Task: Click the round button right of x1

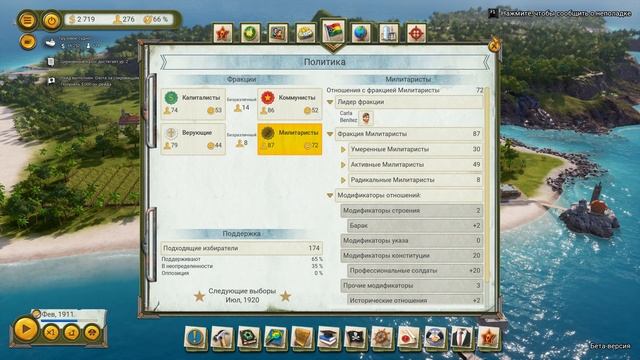Action: (71, 333)
